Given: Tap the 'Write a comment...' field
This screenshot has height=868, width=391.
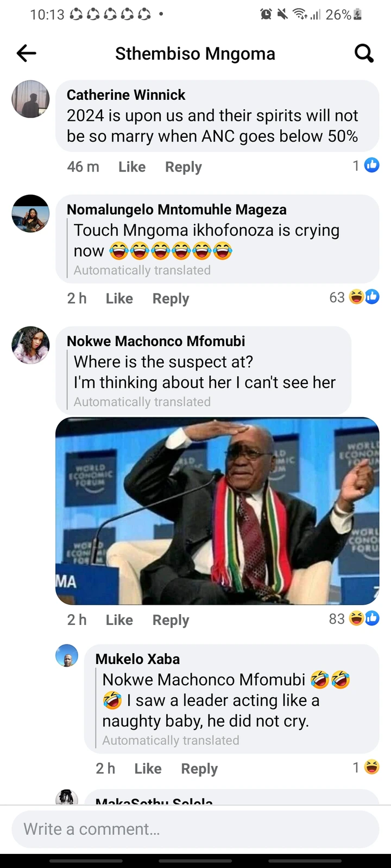Looking at the screenshot, I should (195, 829).
